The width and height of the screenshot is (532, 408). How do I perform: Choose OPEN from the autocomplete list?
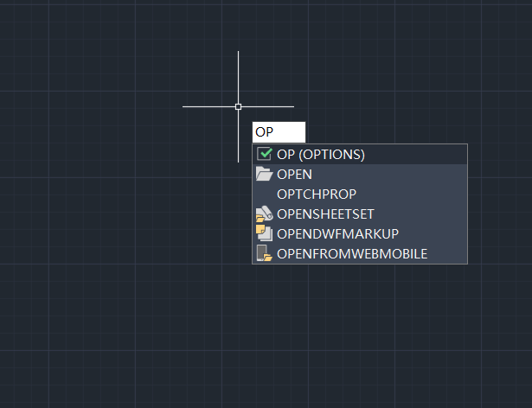(294, 175)
